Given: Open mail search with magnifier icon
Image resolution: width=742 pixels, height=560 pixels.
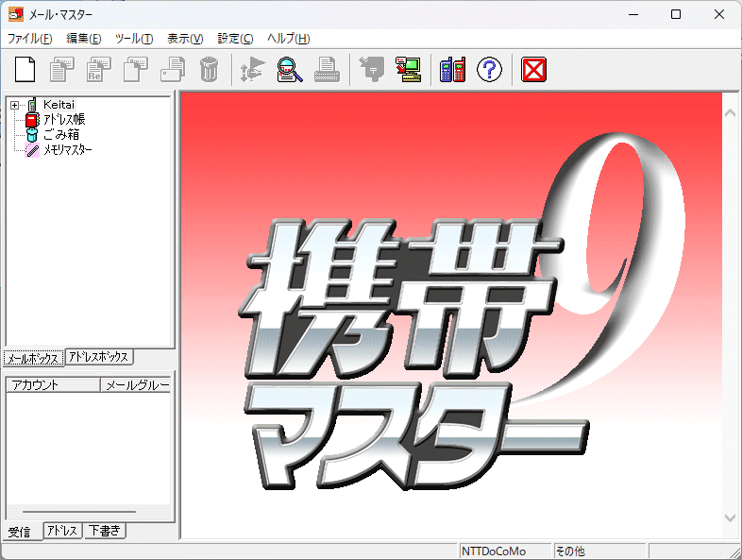Looking at the screenshot, I should (290, 70).
